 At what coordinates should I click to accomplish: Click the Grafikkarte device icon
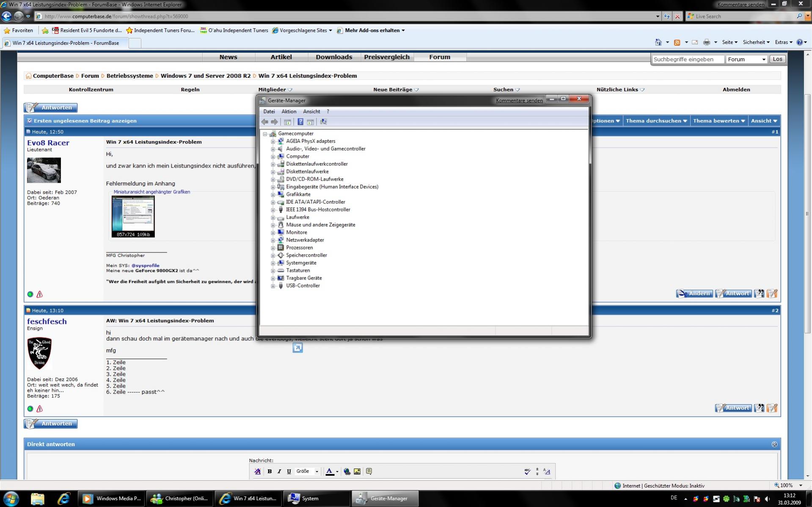[281, 195]
